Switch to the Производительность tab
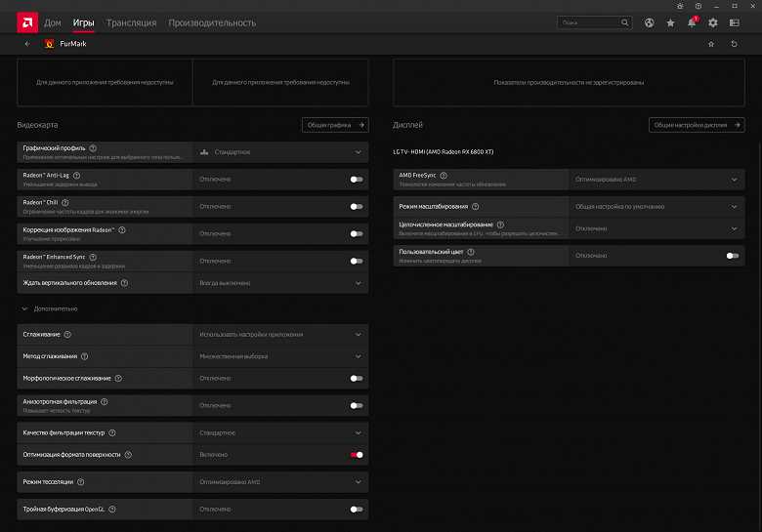This screenshot has height=532, width=762. click(212, 22)
